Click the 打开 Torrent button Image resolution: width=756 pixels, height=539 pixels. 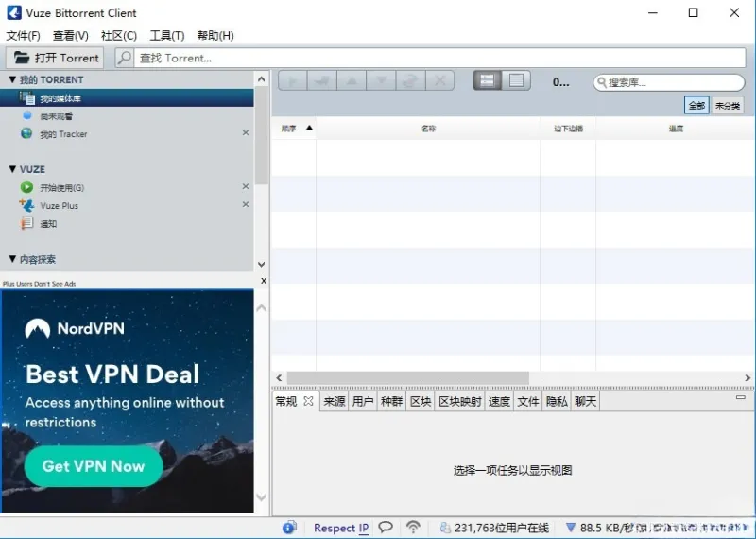(55, 58)
